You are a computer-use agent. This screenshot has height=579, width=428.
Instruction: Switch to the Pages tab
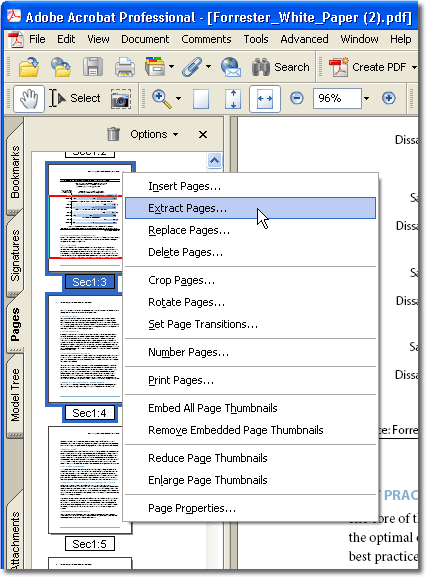coord(15,324)
